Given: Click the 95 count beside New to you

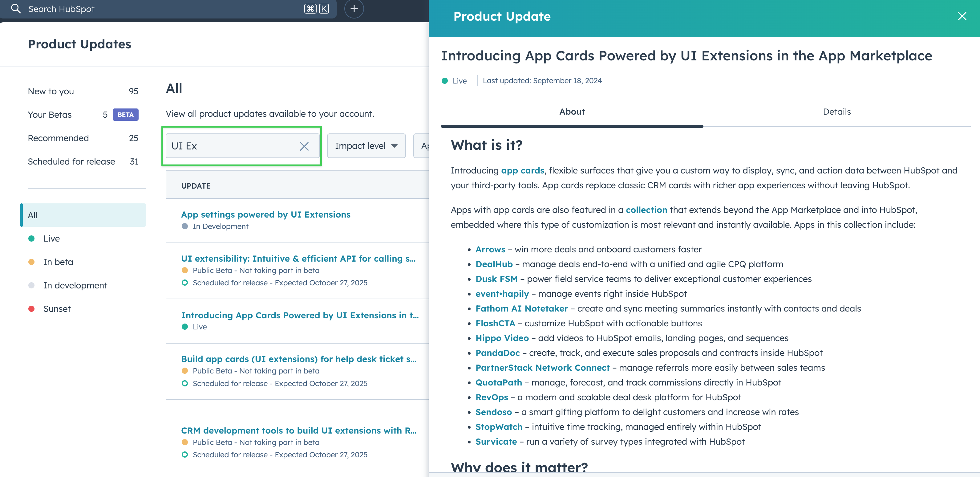Looking at the screenshot, I should tap(134, 92).
